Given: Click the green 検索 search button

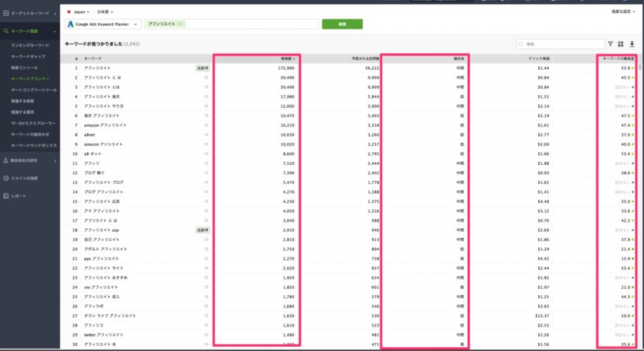Looking at the screenshot, I should pyautogui.click(x=342, y=25).
